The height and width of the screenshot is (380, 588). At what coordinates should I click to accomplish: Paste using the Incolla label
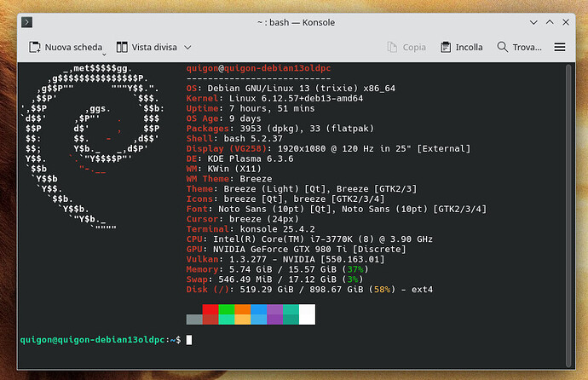pos(470,47)
